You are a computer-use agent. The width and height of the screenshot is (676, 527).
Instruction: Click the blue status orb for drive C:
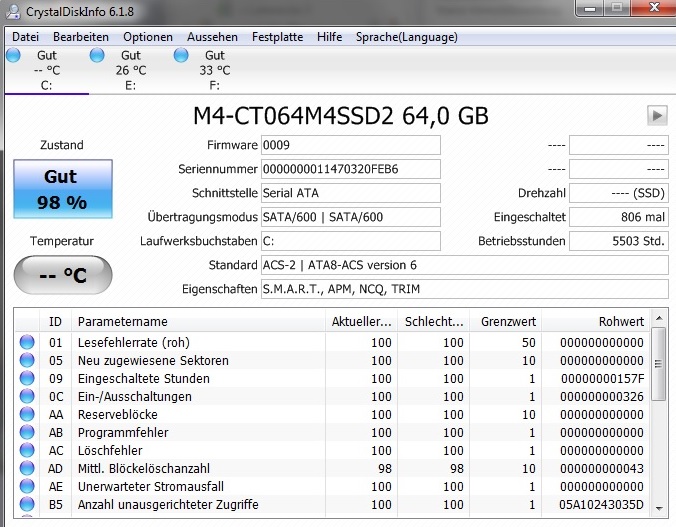pos(13,55)
